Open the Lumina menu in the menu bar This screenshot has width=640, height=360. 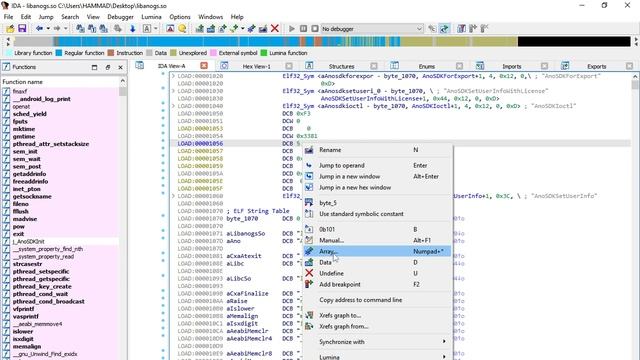[x=151, y=17]
